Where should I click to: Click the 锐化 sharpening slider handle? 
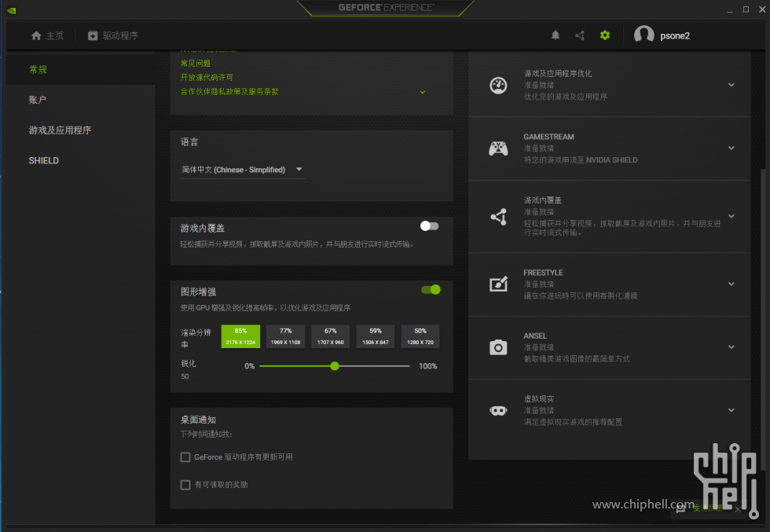[x=335, y=366]
